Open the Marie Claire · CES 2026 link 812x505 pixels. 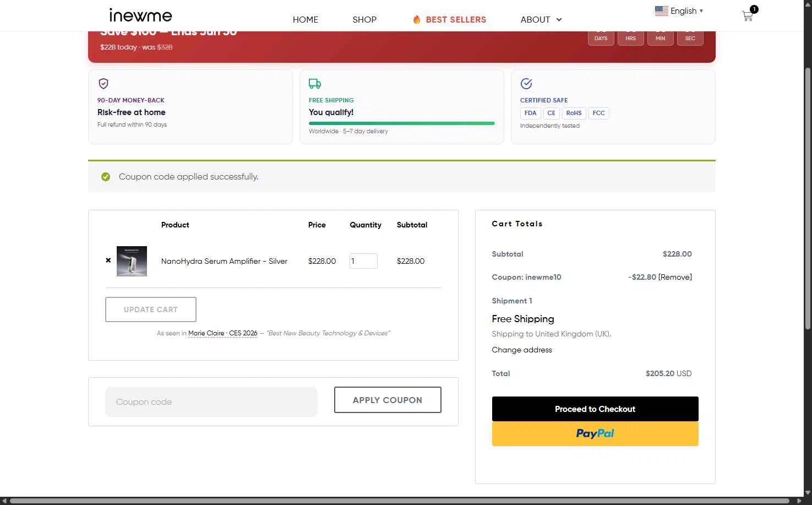tap(223, 333)
